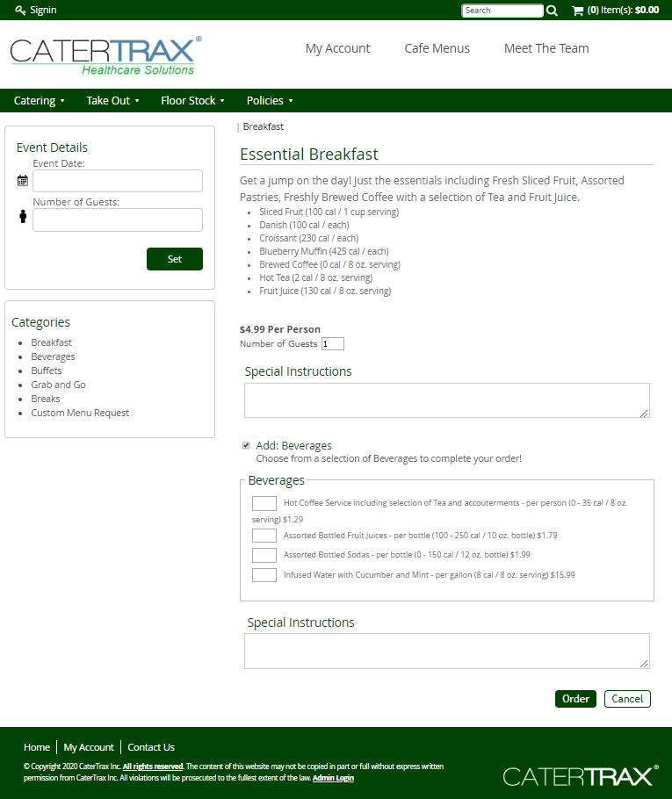Toggle the Add: Beverages checkbox
The image size is (672, 799).
246,445
